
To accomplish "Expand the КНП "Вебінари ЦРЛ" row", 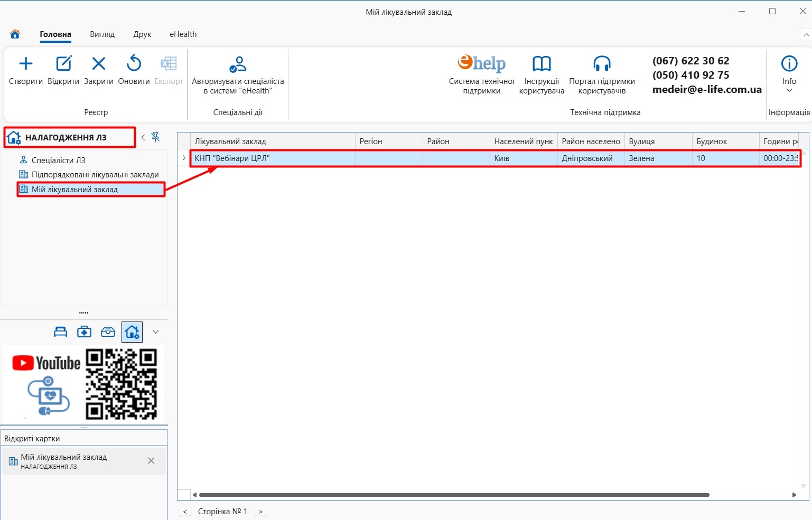I will click(x=184, y=158).
